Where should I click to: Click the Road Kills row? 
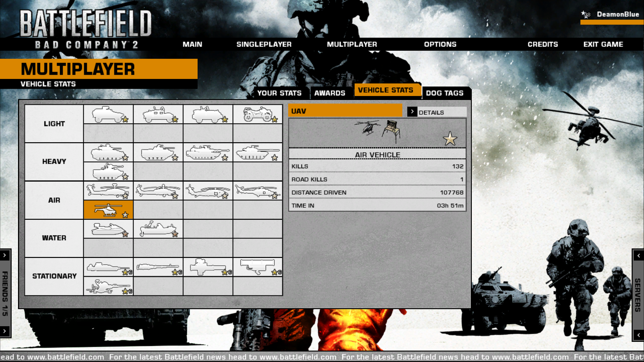pos(377,179)
